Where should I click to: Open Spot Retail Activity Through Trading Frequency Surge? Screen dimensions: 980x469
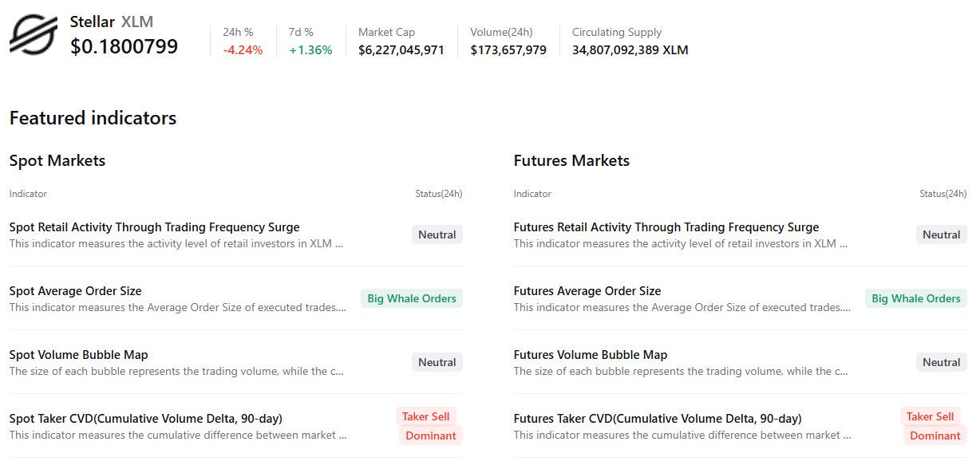click(155, 227)
